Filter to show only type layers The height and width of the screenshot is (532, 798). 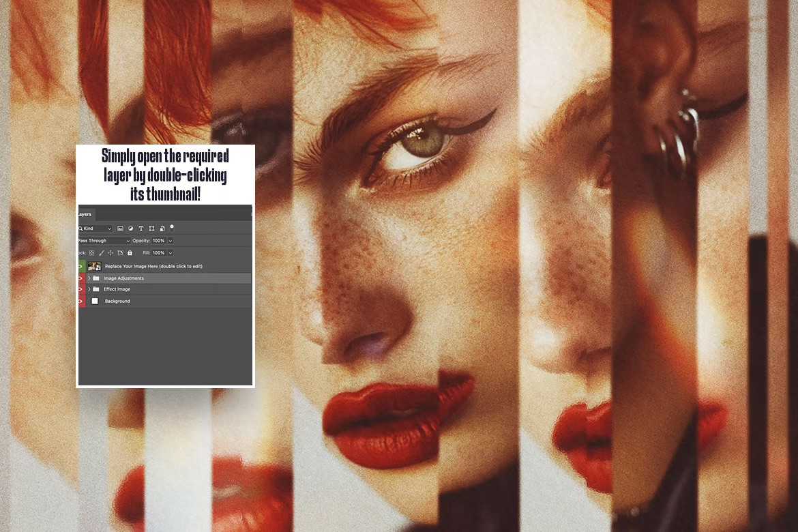(x=141, y=228)
